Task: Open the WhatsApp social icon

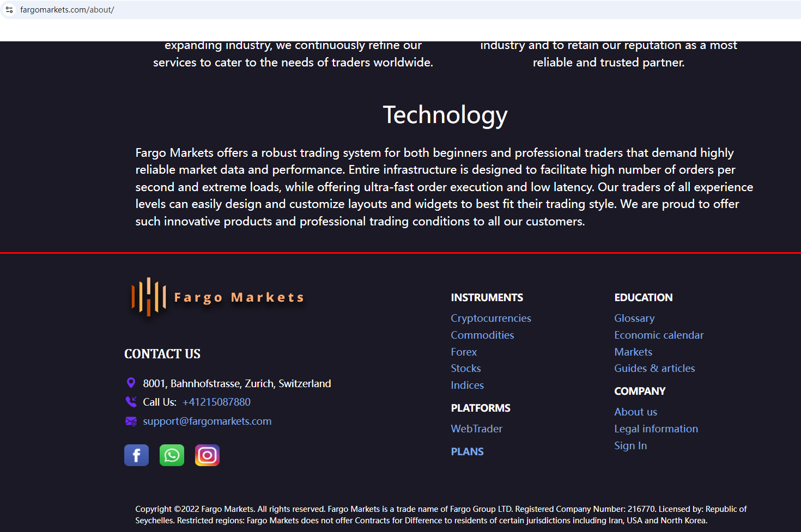Action: pos(172,455)
